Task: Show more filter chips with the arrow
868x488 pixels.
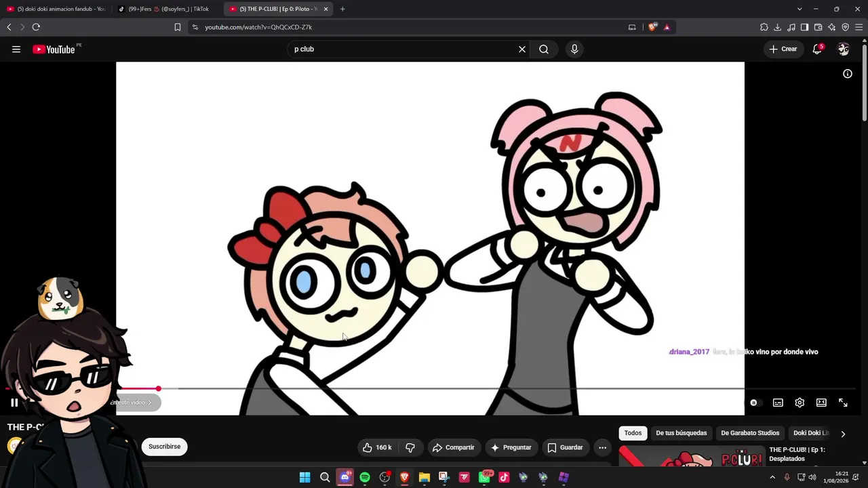Action: pyautogui.click(x=843, y=434)
